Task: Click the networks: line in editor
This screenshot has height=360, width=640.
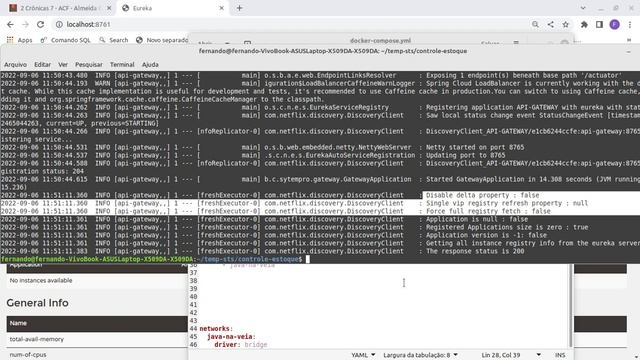Action: [x=216, y=329]
